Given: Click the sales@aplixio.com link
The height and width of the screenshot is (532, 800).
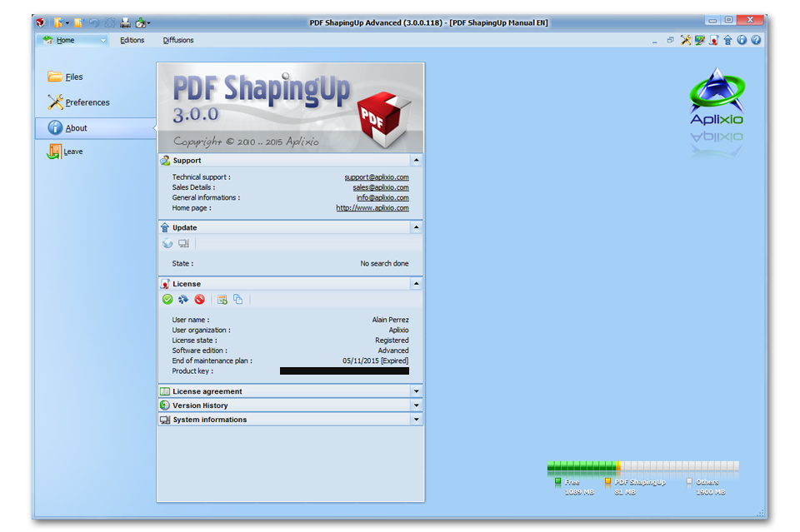Looking at the screenshot, I should pyautogui.click(x=381, y=187).
